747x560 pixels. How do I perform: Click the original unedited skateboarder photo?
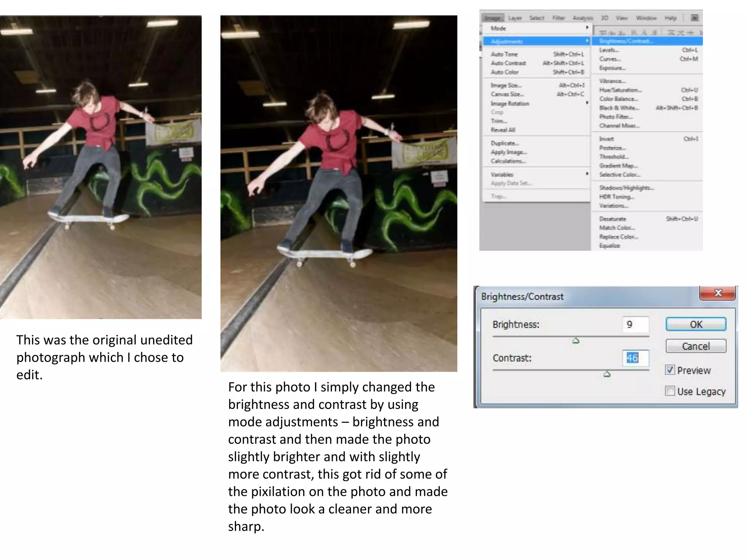tap(101, 167)
